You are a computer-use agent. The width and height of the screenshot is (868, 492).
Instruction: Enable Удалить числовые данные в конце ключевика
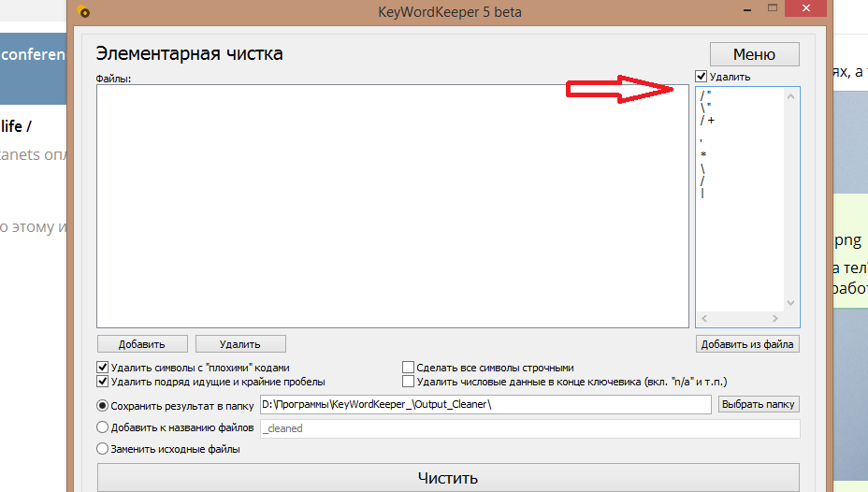point(408,382)
